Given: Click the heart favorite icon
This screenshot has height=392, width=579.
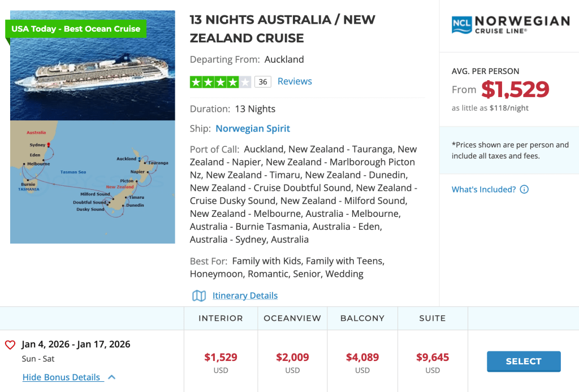Looking at the screenshot, I should click(10, 345).
